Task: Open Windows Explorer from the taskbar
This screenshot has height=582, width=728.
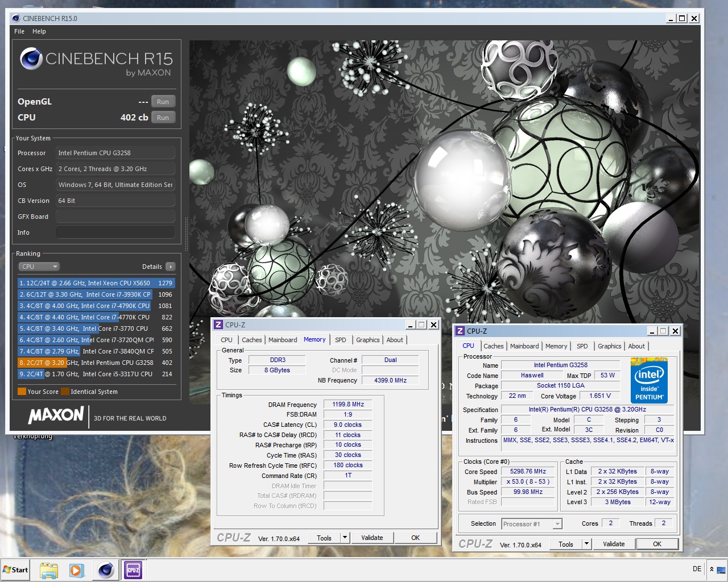Action: [49, 570]
